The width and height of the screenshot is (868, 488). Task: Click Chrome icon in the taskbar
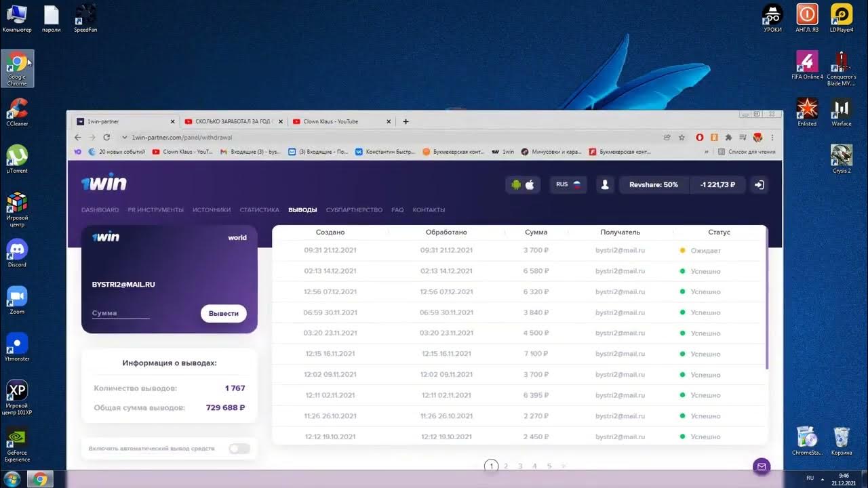pos(40,479)
